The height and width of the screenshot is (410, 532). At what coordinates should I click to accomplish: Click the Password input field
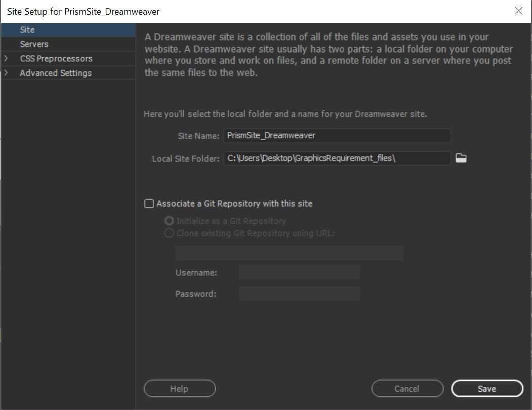pos(299,294)
